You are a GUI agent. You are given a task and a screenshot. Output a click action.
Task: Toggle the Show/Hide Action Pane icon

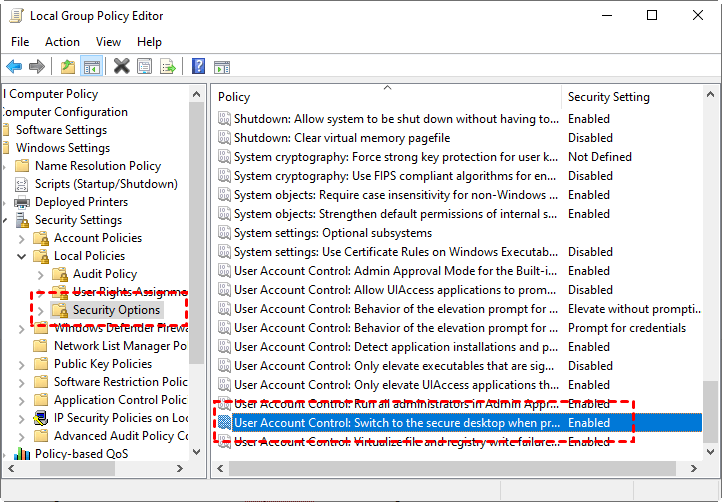coord(222,67)
